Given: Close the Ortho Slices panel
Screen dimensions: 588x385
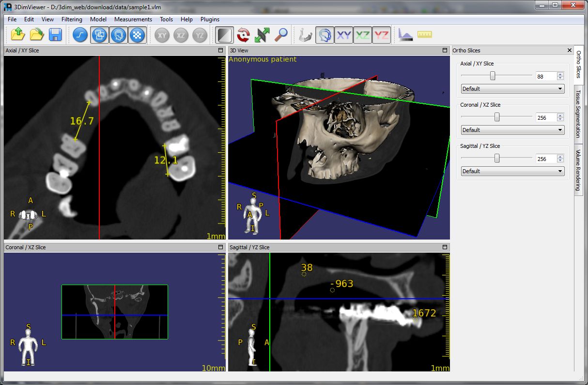Looking at the screenshot, I should 570,50.
